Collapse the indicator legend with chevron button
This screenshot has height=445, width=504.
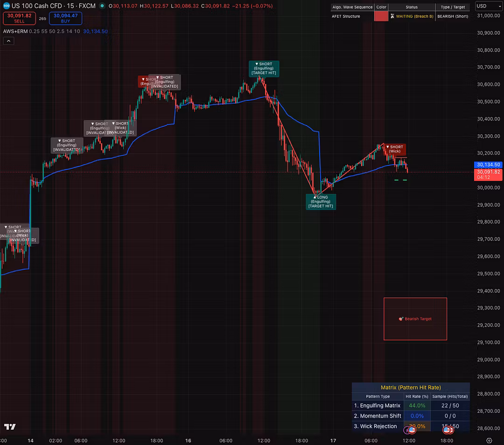9,41
